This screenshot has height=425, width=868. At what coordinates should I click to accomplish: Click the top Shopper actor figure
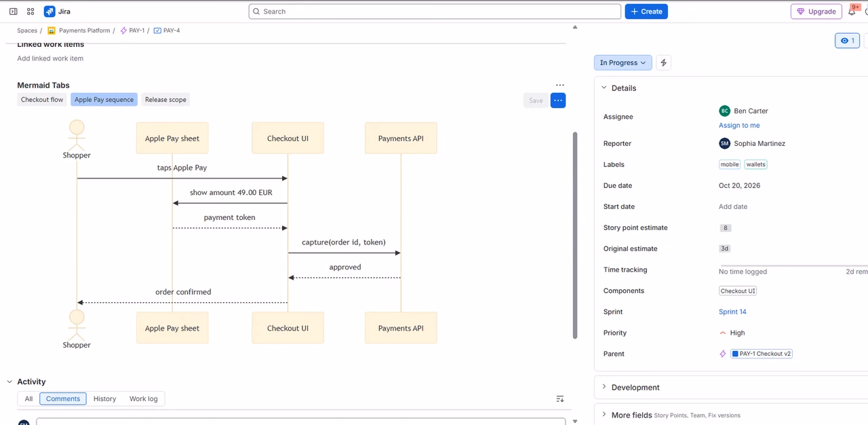(77, 135)
